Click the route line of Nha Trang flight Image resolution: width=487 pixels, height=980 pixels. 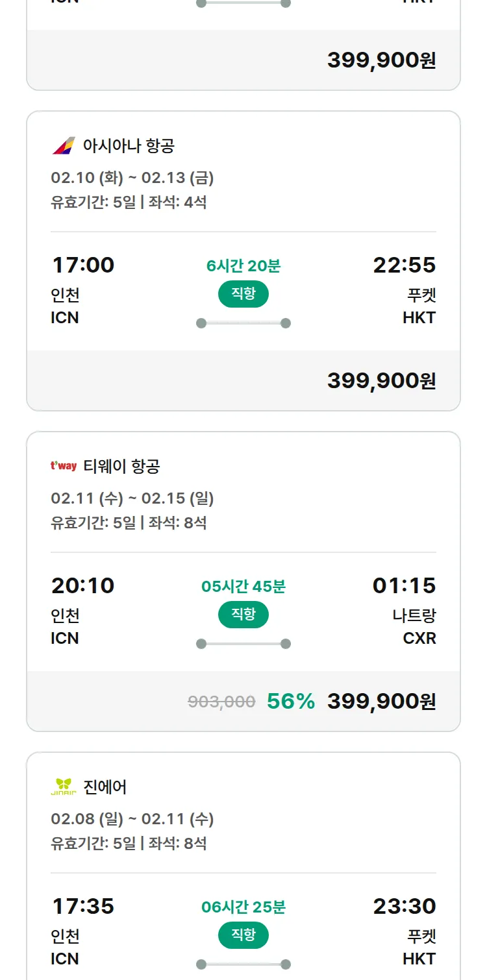coord(243,644)
